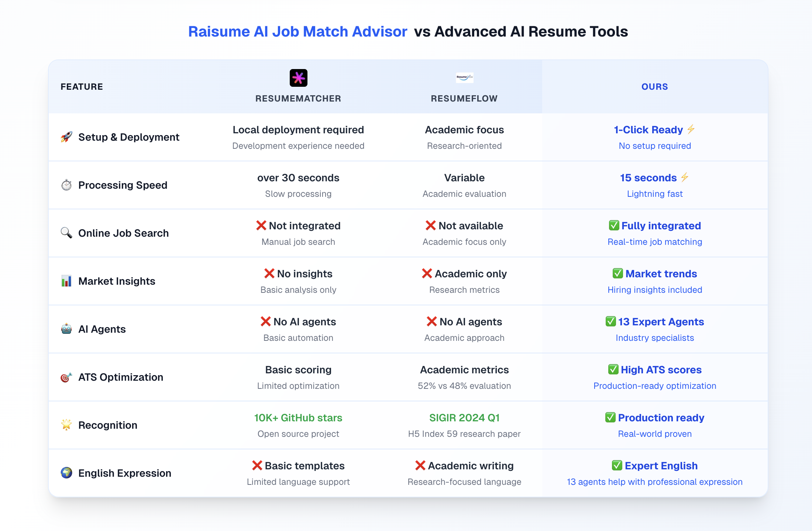
Task: Click the magnifier icon beside Online Job Search
Action: click(66, 233)
